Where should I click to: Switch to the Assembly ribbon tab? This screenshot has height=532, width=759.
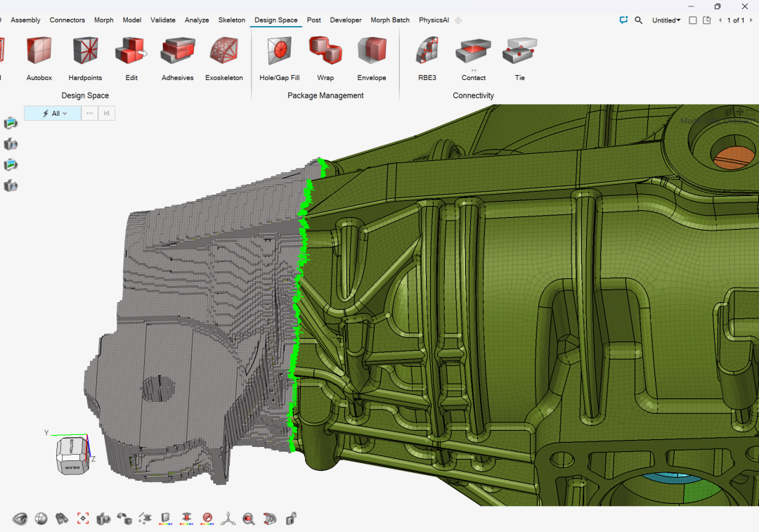click(x=25, y=20)
